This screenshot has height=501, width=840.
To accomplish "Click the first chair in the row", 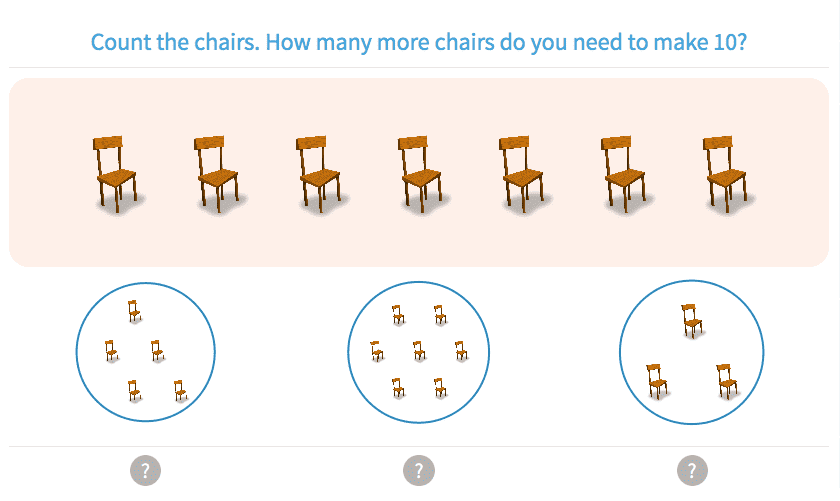I will 114,174.
